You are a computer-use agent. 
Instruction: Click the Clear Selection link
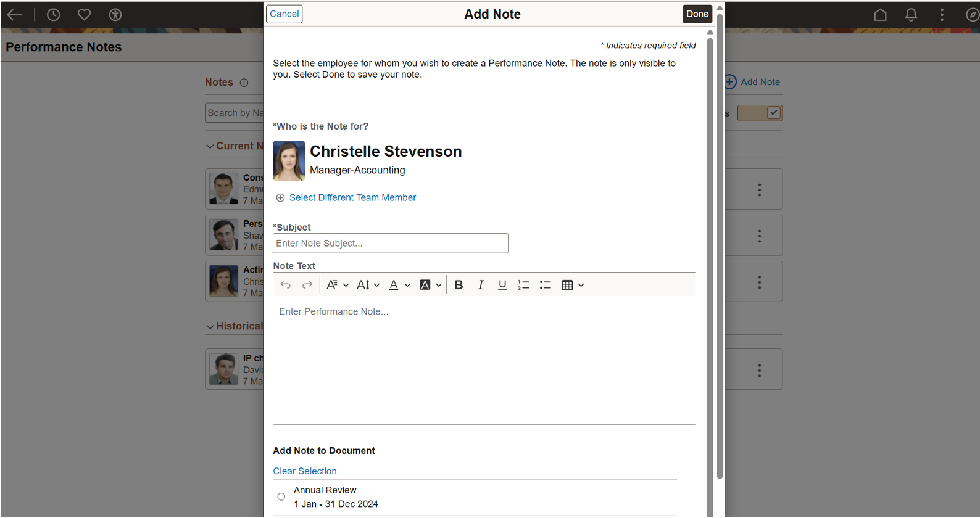305,471
